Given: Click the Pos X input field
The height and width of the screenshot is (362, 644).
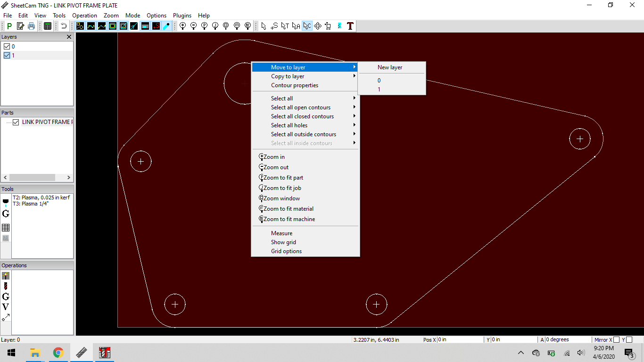Looking at the screenshot, I should coord(460,340).
